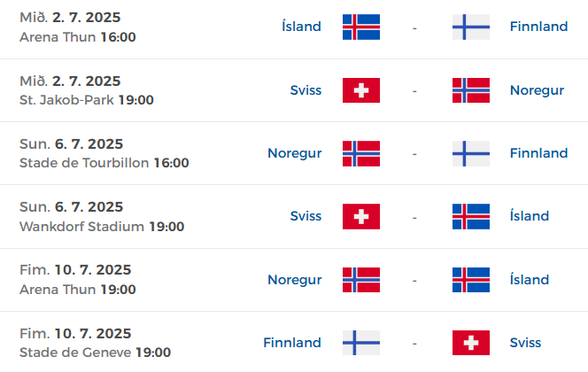Open Finnland link in Ísland–Finnland match

[x=539, y=27]
